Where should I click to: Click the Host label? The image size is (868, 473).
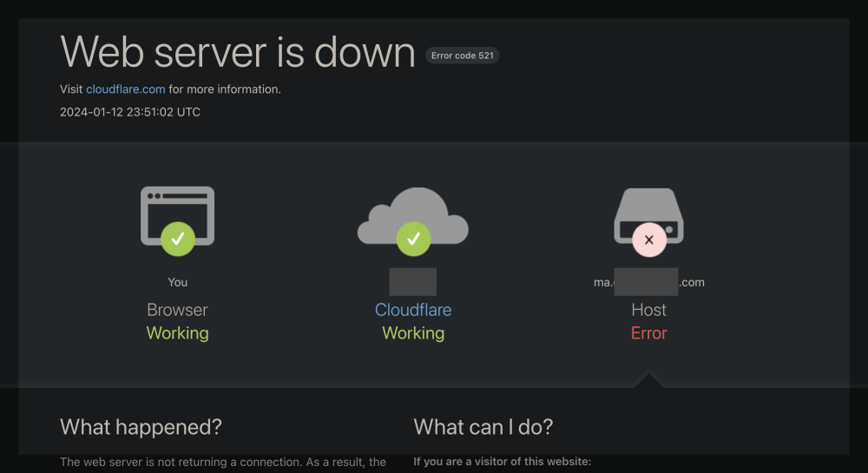tap(648, 310)
